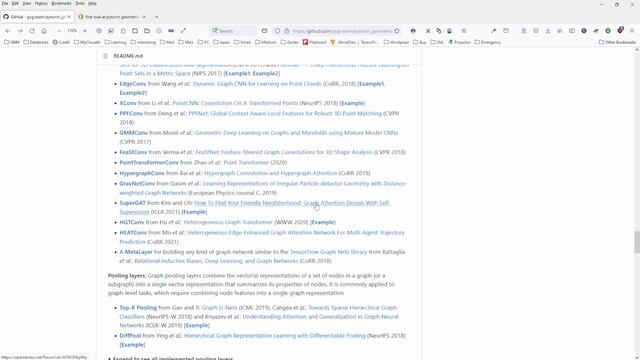Open the GNN bookmark folder
The image size is (640, 360).
click(x=12, y=42)
